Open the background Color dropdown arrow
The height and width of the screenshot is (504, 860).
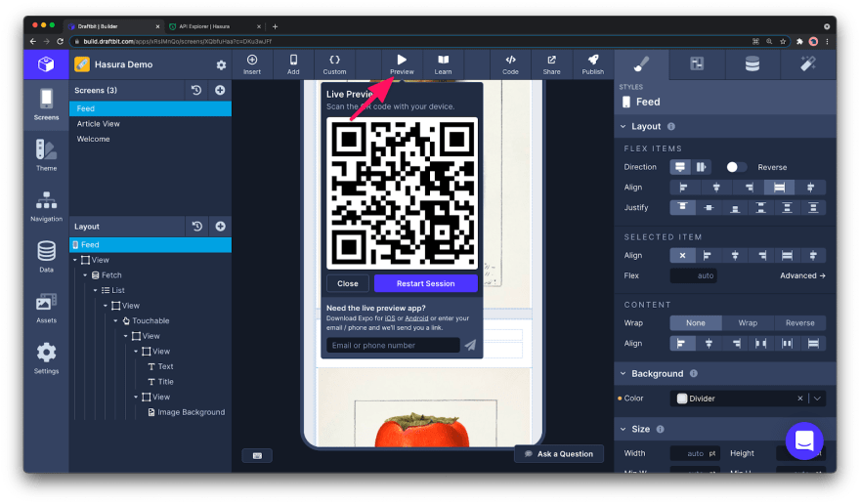pyautogui.click(x=817, y=399)
